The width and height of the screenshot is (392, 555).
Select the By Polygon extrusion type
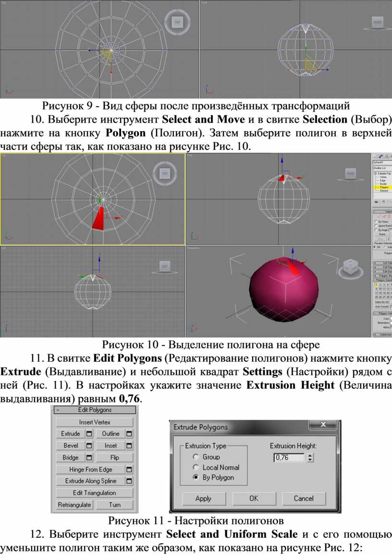(196, 478)
